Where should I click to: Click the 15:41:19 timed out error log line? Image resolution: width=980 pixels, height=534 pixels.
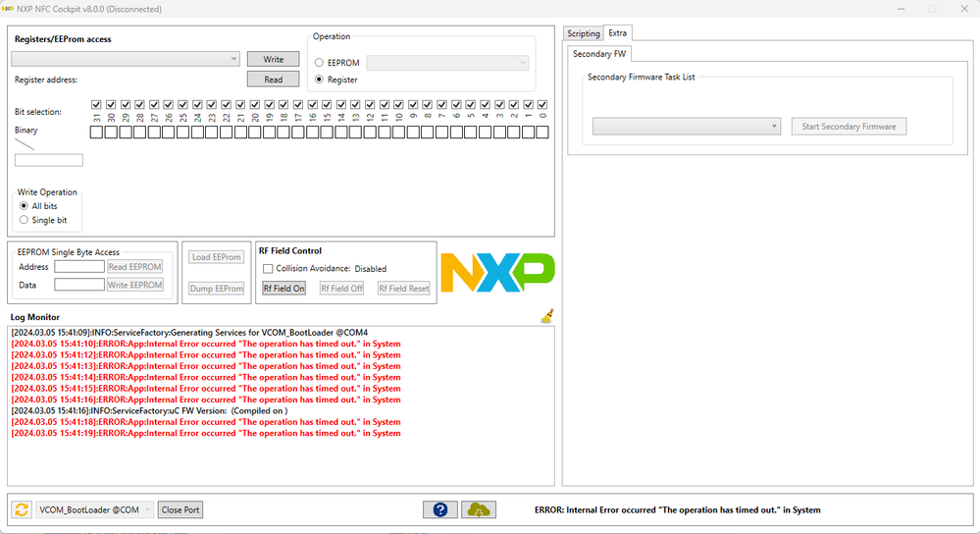(x=206, y=433)
